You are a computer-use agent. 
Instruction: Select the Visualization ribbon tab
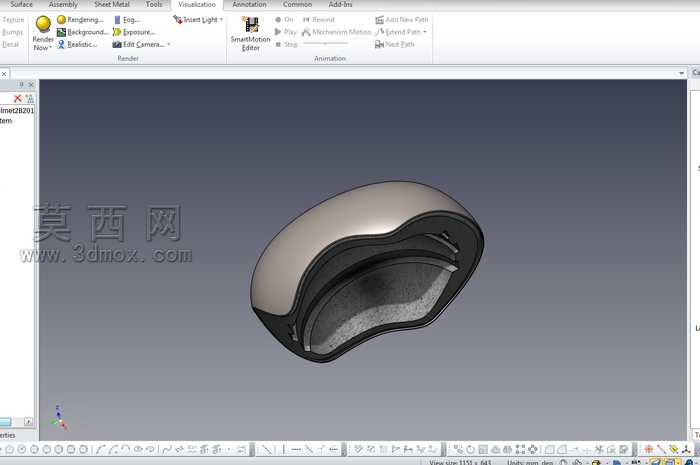tap(197, 4)
